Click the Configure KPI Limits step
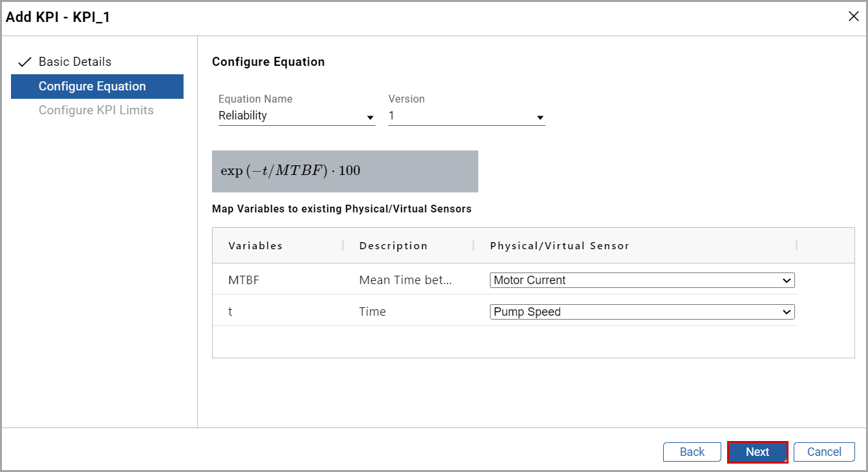 pyautogui.click(x=96, y=110)
